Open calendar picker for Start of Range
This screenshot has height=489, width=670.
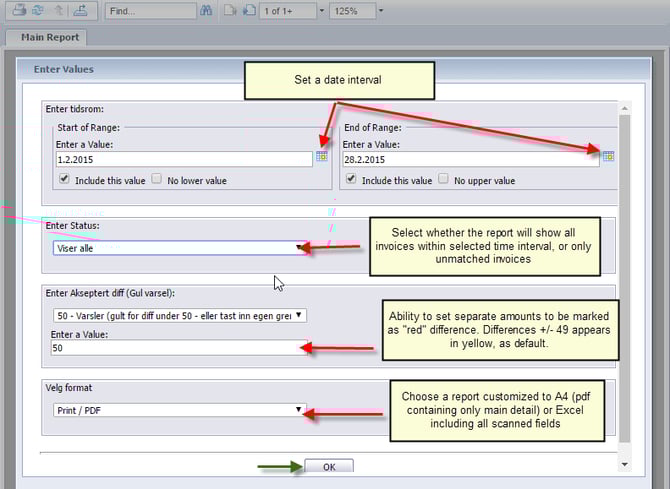click(x=322, y=156)
